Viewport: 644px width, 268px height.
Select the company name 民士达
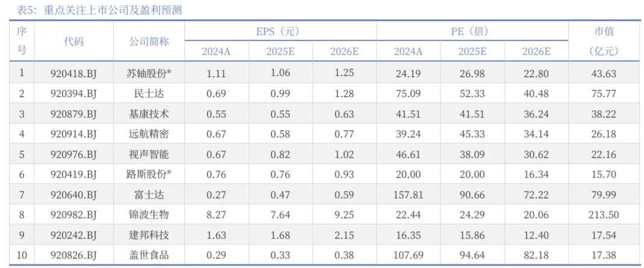coord(149,93)
